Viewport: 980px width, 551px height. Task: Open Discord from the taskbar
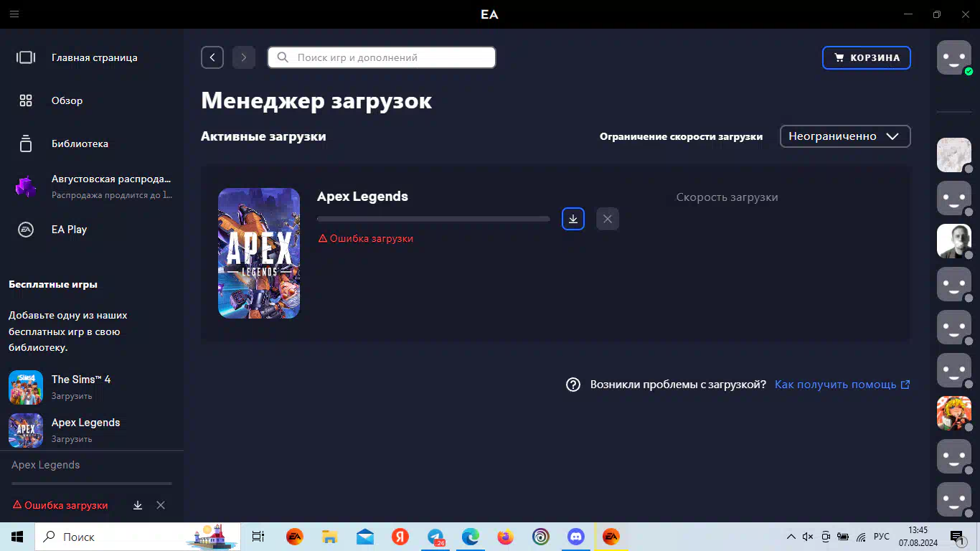click(x=575, y=537)
